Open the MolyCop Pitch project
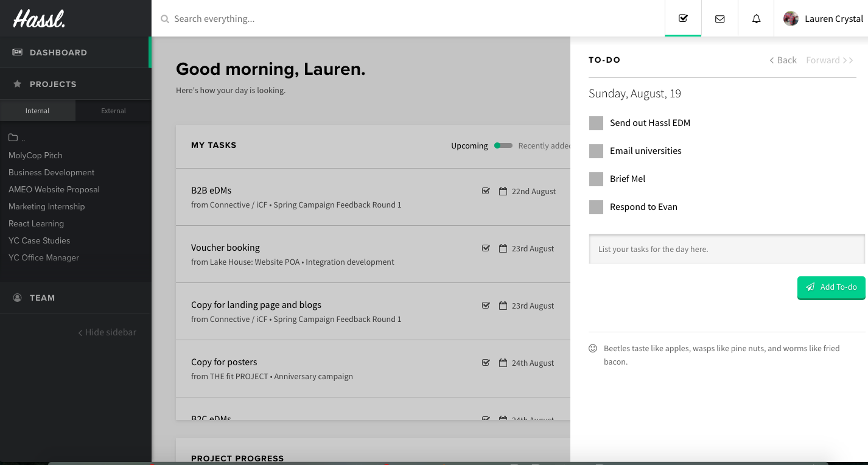This screenshot has height=465, width=868. coord(35,155)
